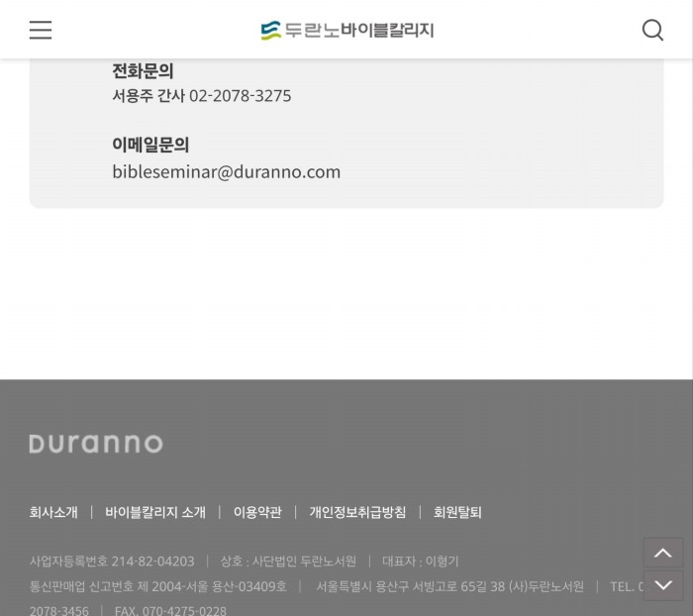Click the 통신판매업 신고번호 registration text

point(157,586)
